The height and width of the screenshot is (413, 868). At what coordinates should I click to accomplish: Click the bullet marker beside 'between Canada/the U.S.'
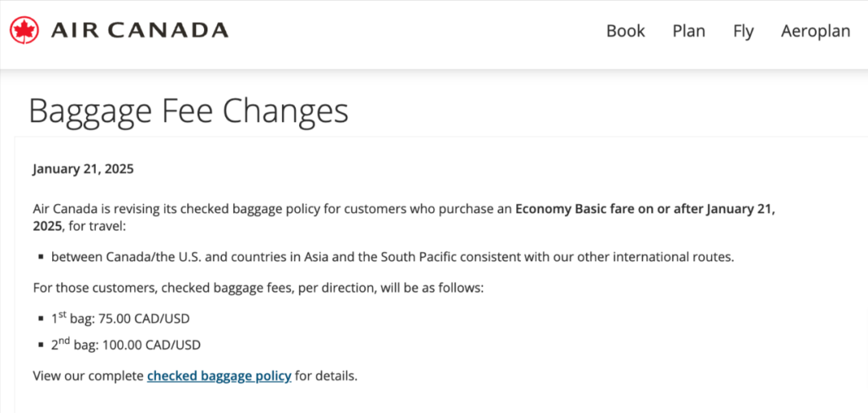pyautogui.click(x=40, y=258)
